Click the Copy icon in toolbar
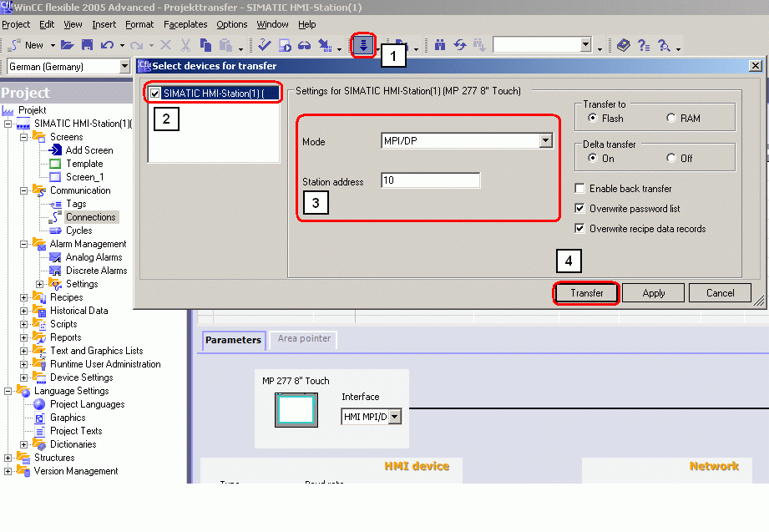 [204, 45]
